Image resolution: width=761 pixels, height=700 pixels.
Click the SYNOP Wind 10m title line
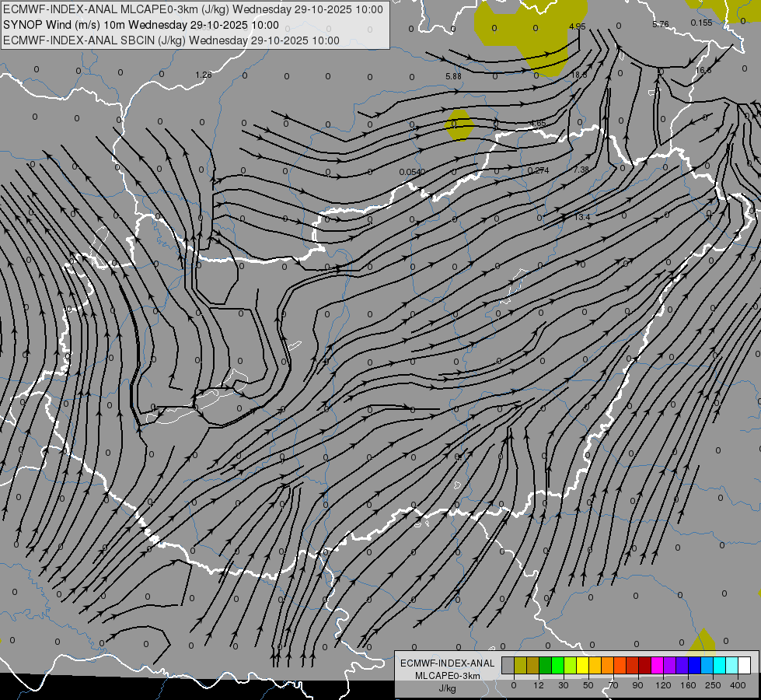pos(141,25)
